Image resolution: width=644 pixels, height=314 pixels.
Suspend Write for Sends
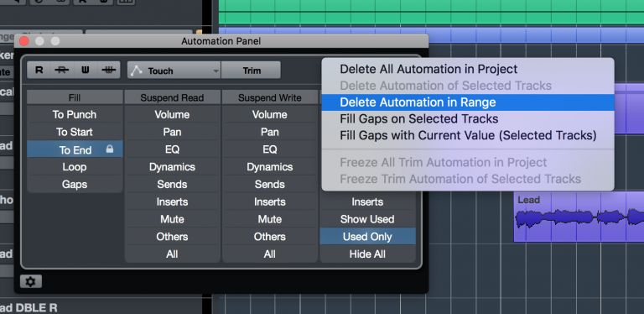(x=270, y=184)
